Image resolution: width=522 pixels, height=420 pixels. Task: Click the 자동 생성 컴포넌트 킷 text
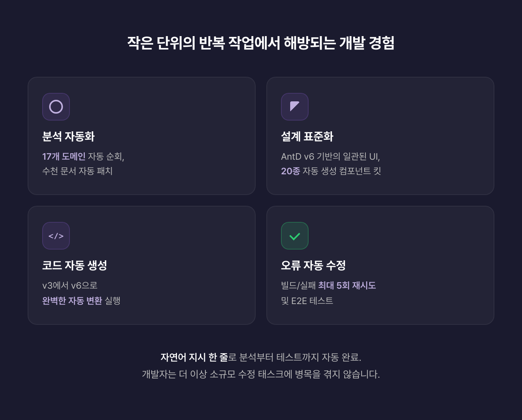[x=342, y=171]
